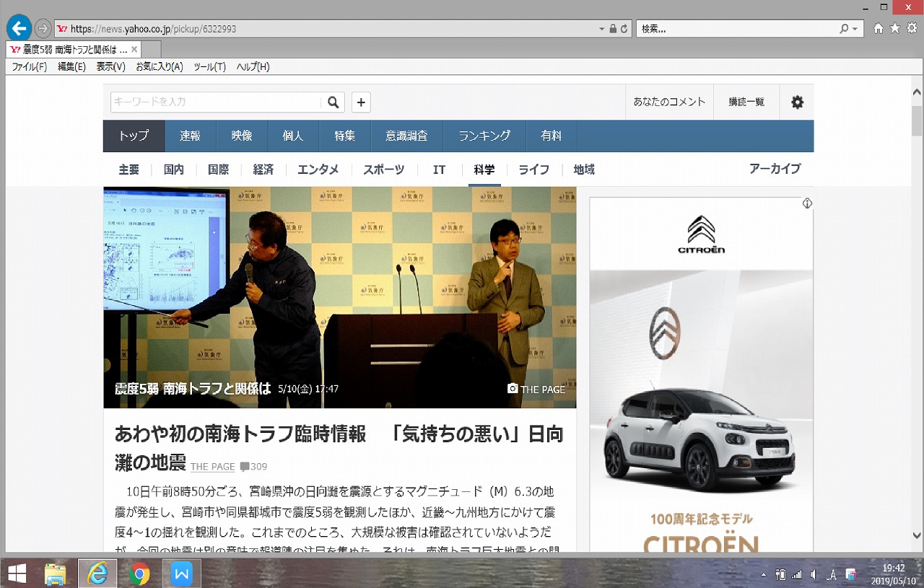Expand address bar history dropdown
924x588 pixels.
602,29
